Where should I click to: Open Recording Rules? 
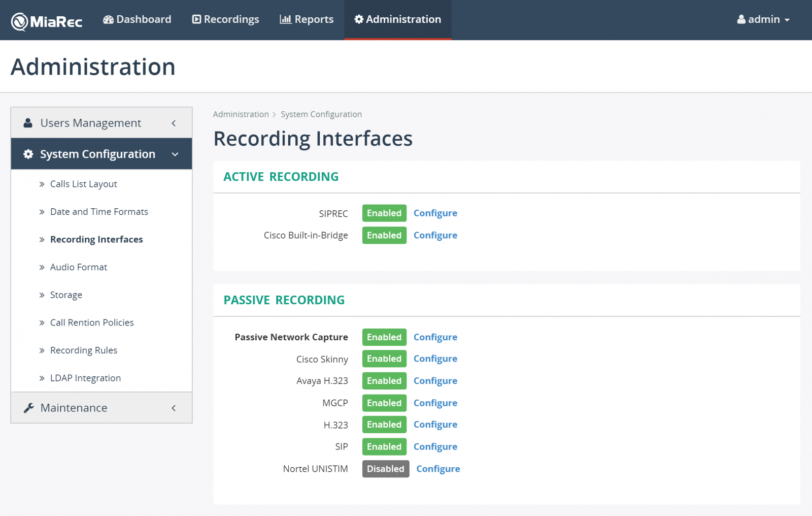click(84, 350)
